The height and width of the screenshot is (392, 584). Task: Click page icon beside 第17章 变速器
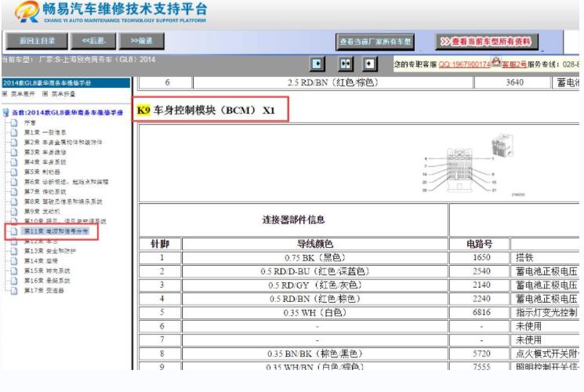pos(14,290)
